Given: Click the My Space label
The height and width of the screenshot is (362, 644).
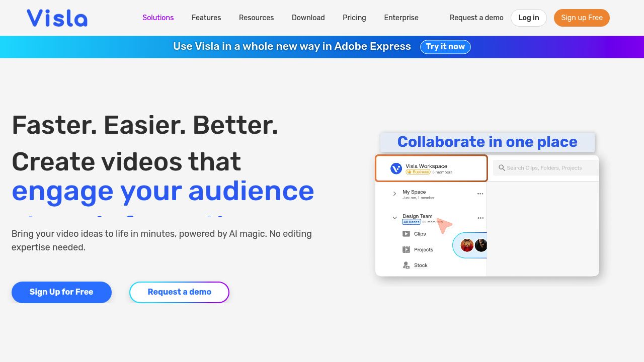Looking at the screenshot, I should (414, 192).
